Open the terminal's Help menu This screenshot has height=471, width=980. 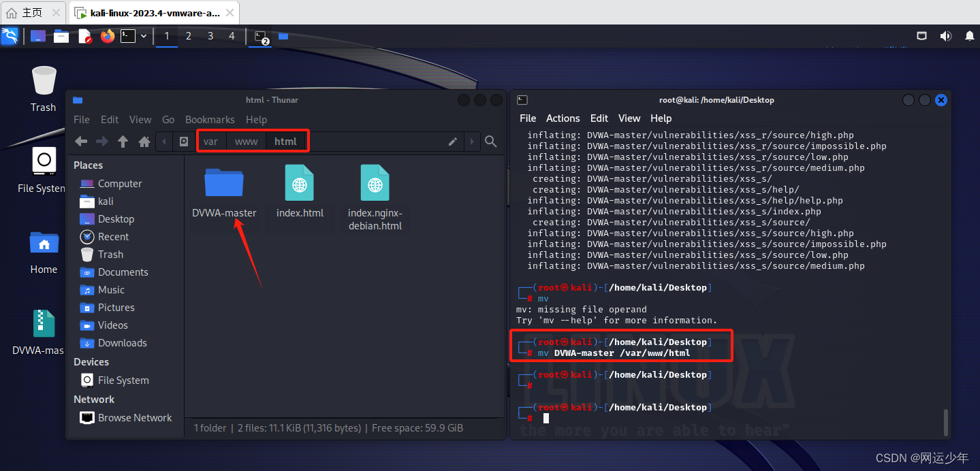click(x=661, y=118)
